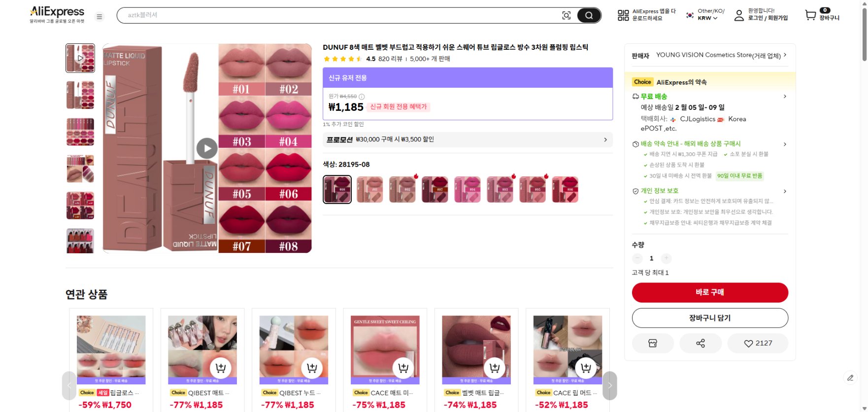Click the visit store icon button
This screenshot has width=868, height=412.
(x=653, y=343)
